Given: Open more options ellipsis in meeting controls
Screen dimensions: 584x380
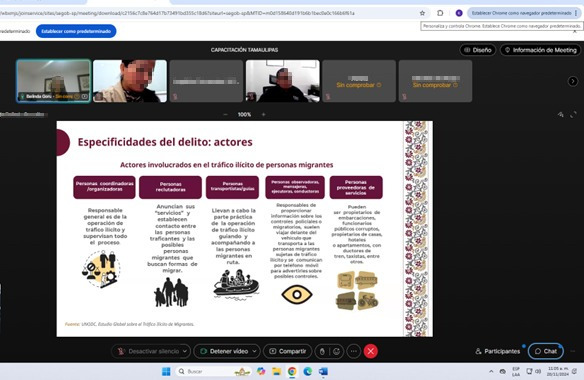Looking at the screenshot, I should click(353, 351).
